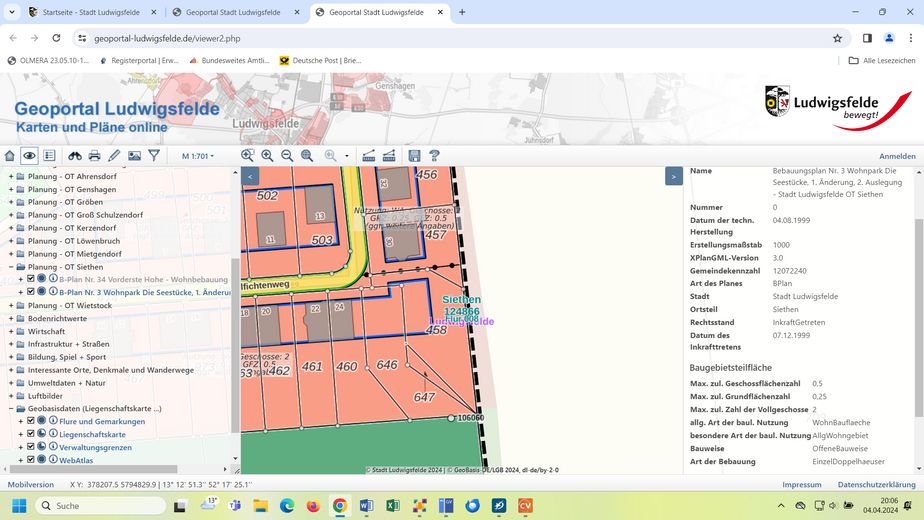Click the printer icon to print map
Viewport: 924px width, 520px height.
pyautogui.click(x=94, y=156)
